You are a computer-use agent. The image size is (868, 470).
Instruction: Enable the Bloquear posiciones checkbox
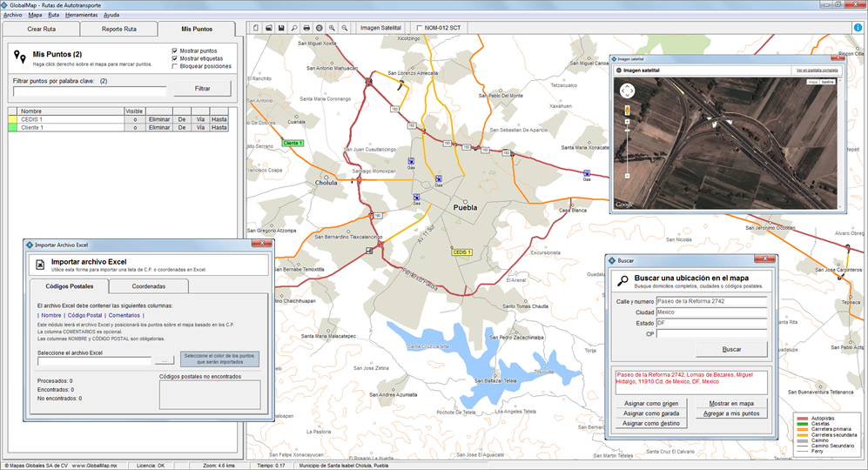pos(174,66)
